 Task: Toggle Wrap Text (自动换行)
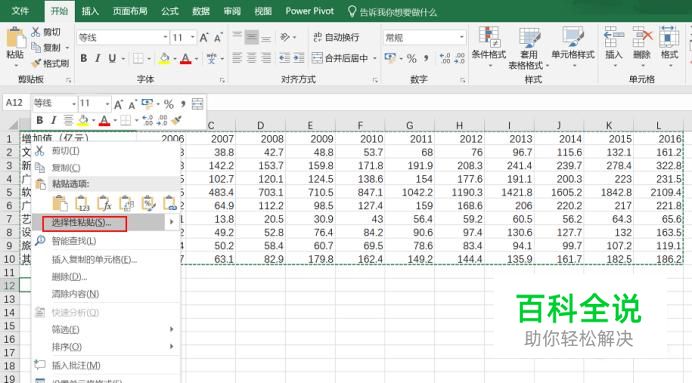point(336,38)
